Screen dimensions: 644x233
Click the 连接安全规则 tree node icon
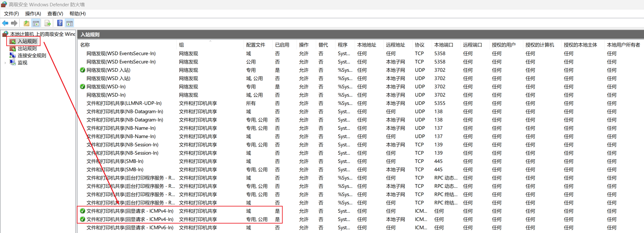13,55
